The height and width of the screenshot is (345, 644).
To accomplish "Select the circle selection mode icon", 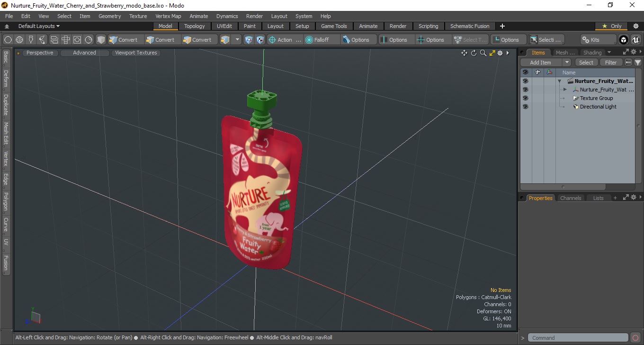I will click(8, 40).
